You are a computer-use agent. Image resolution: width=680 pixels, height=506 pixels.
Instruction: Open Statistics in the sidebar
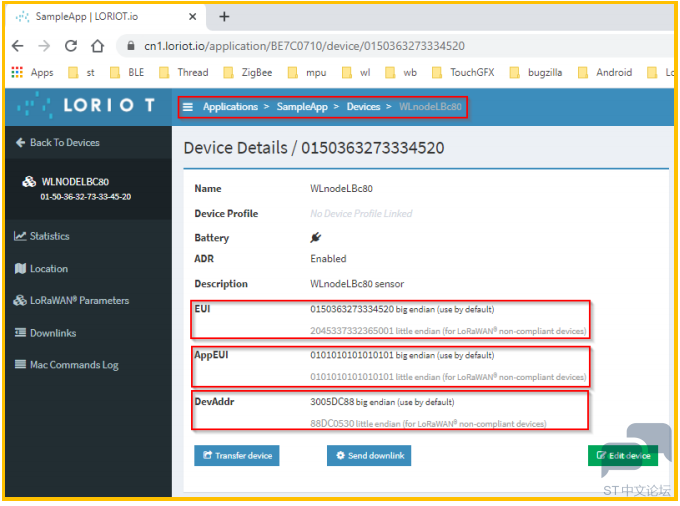(x=42, y=236)
